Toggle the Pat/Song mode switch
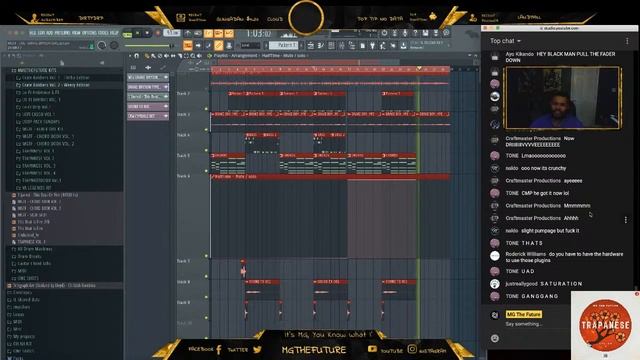 [128, 34]
